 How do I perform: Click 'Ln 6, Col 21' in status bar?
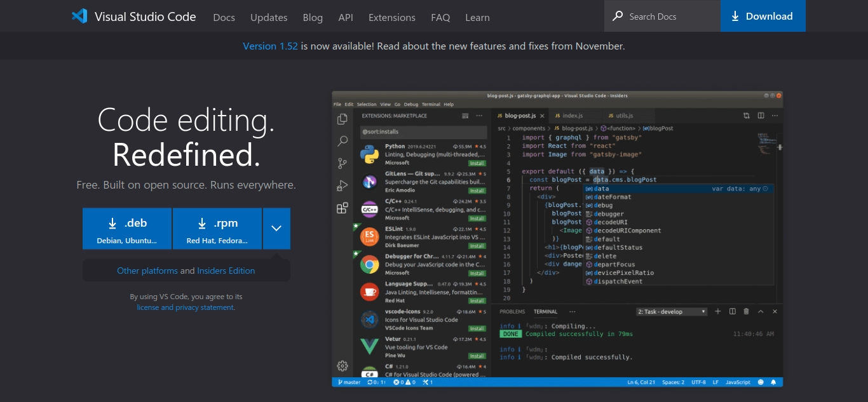pyautogui.click(x=642, y=382)
